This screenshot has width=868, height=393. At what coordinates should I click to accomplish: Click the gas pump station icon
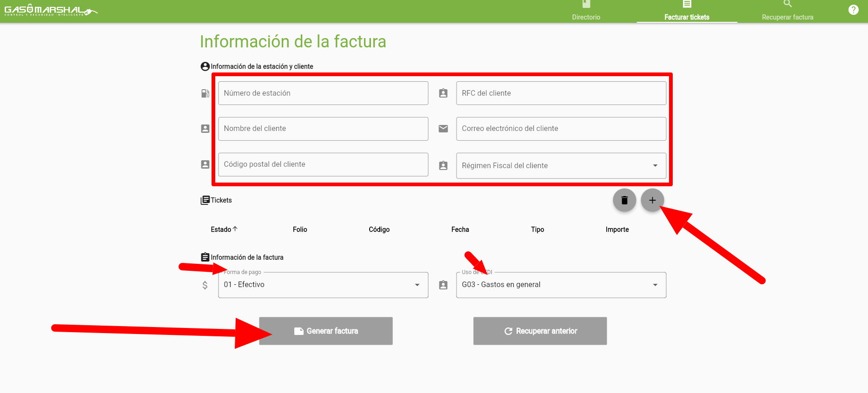click(205, 93)
